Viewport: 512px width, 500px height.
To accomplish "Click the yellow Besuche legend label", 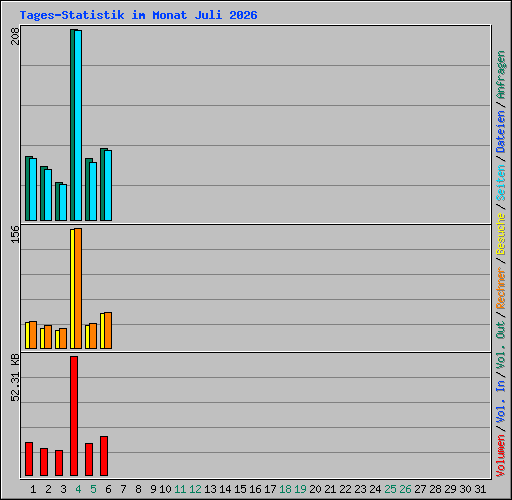I will click(x=501, y=234).
